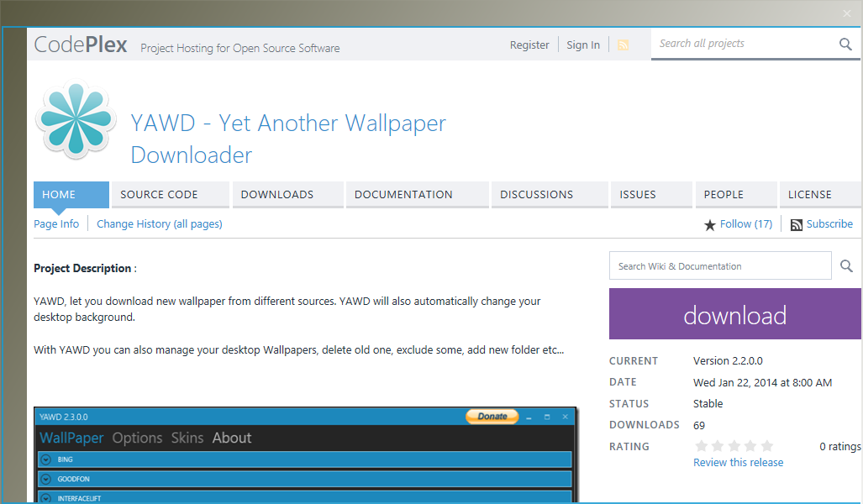Close the overlay with the top-right X

click(x=847, y=13)
